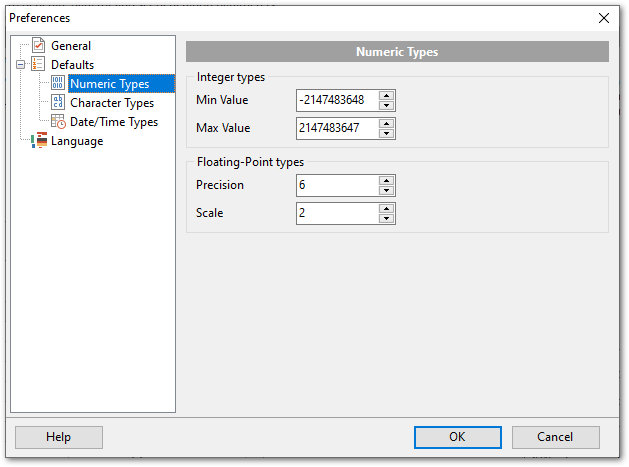
Task: Select Character Types in the tree
Action: tap(111, 103)
